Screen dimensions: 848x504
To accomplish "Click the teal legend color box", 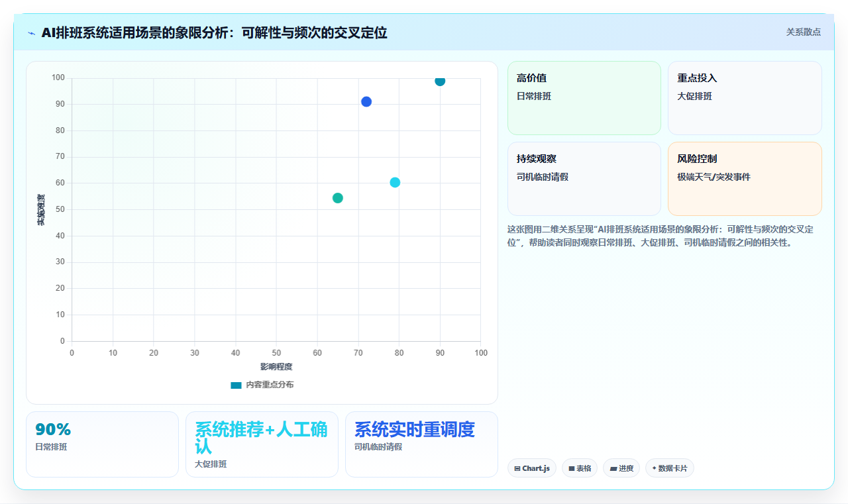I will (236, 385).
